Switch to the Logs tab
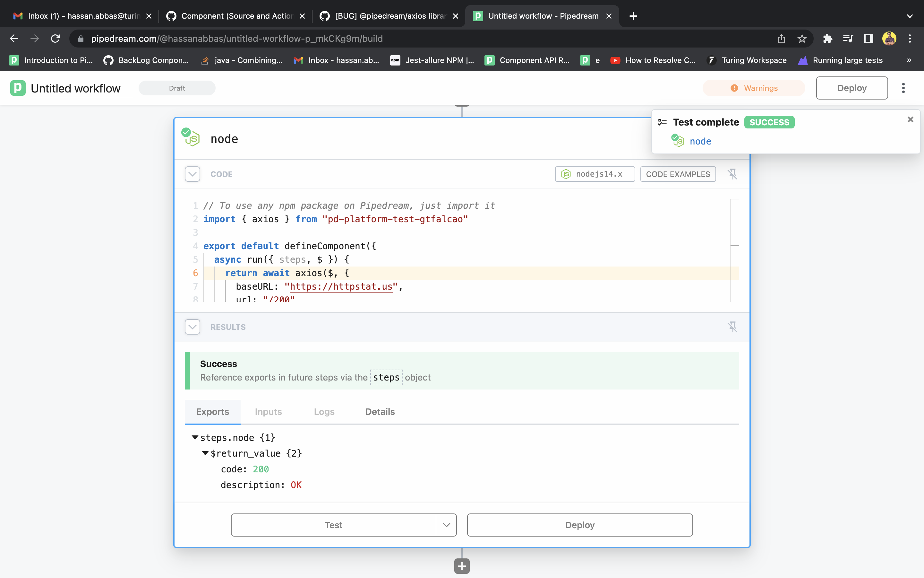The image size is (924, 578). point(324,412)
